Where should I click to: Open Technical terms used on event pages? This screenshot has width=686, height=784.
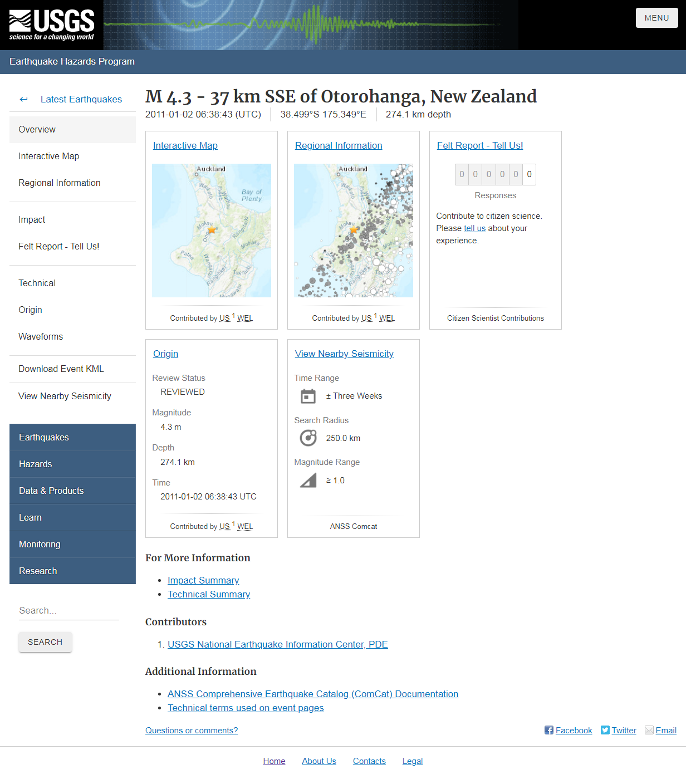(246, 708)
